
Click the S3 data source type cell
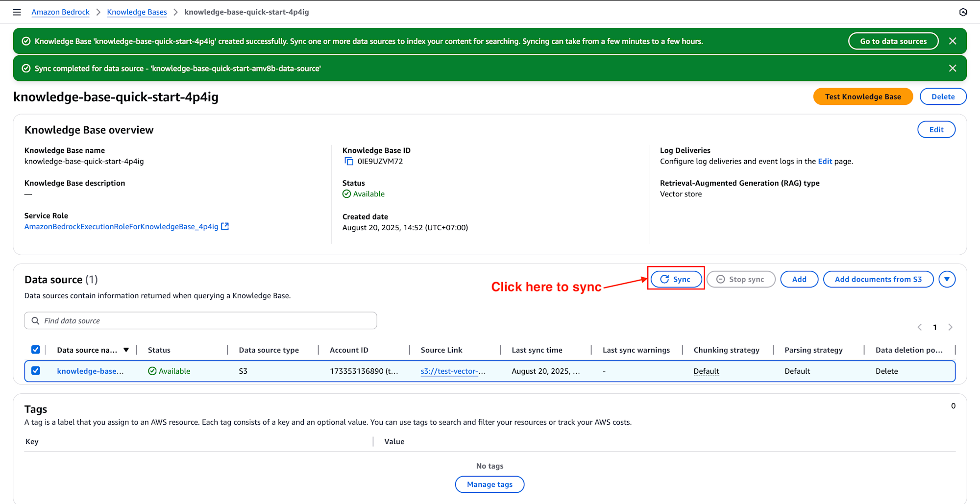click(243, 371)
